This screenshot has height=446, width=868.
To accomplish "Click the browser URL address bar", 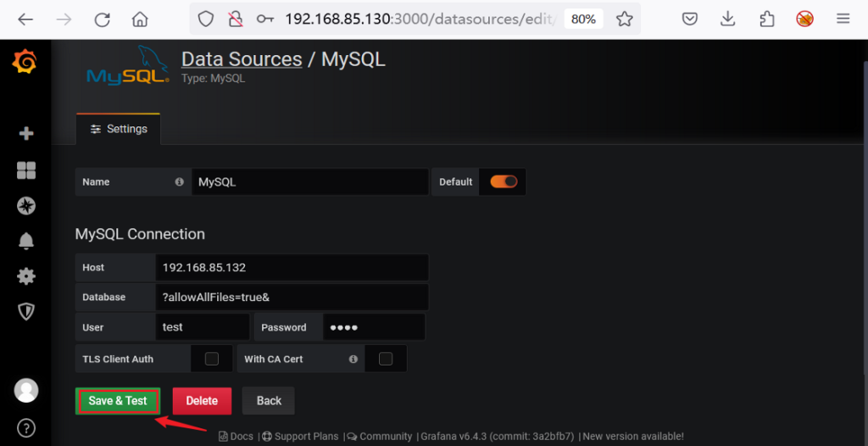I will [420, 20].
